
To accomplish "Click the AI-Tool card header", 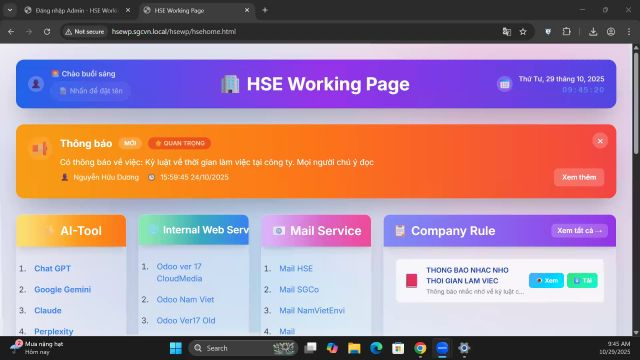I will point(71,231).
